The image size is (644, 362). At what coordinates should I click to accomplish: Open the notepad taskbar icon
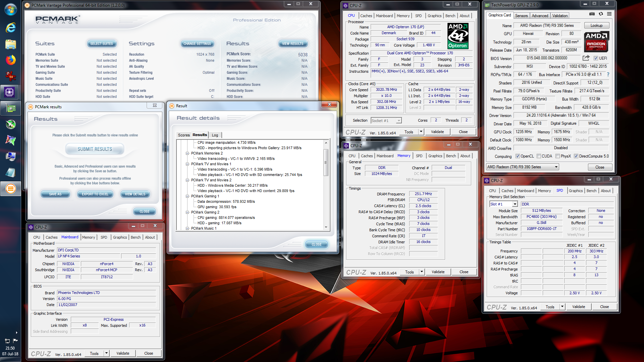[10, 173]
